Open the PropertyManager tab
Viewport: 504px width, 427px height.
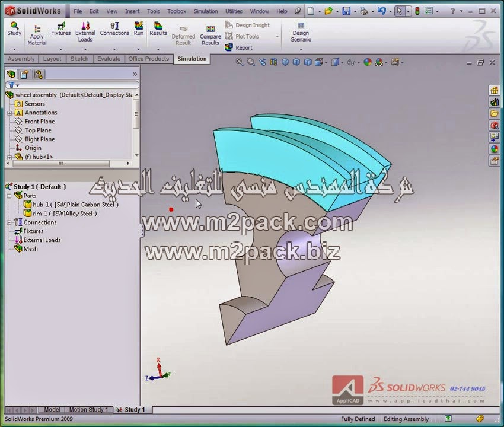coord(24,74)
